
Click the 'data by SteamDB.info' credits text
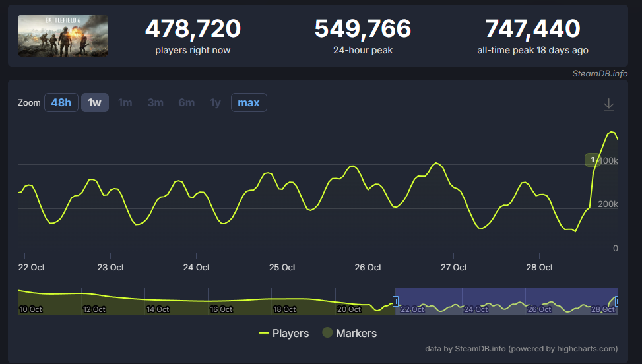click(521, 349)
